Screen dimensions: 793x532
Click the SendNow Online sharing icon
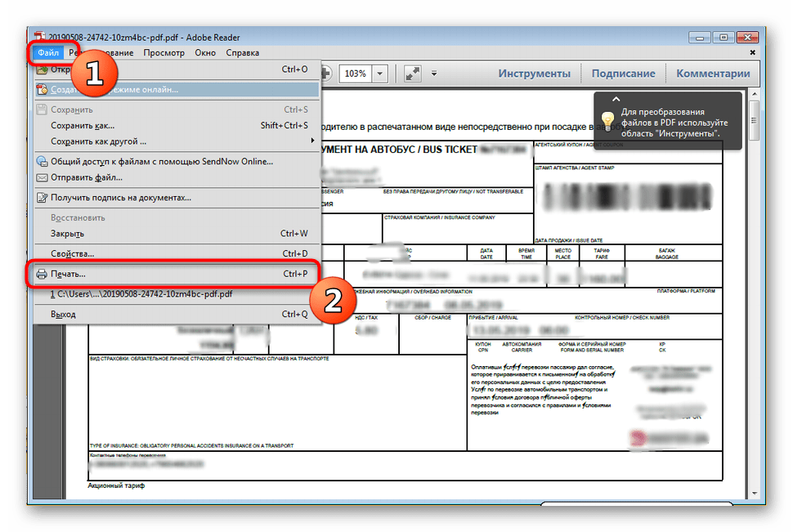pyautogui.click(x=42, y=160)
